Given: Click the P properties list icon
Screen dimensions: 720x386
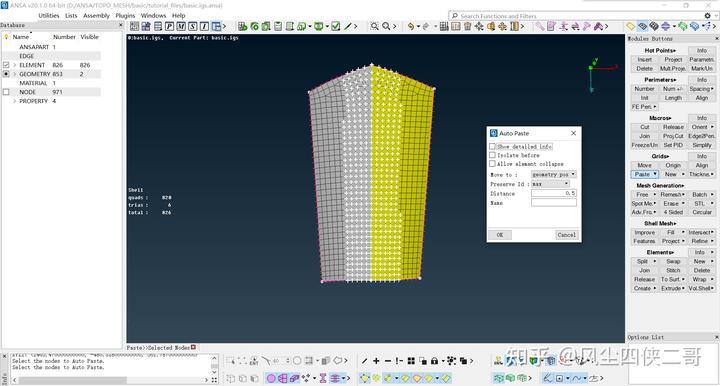Looking at the screenshot, I should click(169, 27).
